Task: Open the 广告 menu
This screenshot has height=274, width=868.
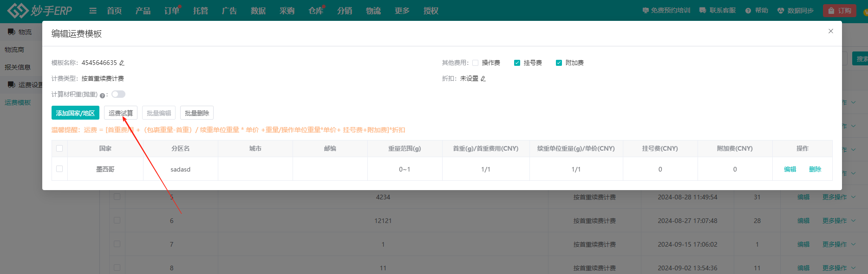Action: tap(229, 11)
